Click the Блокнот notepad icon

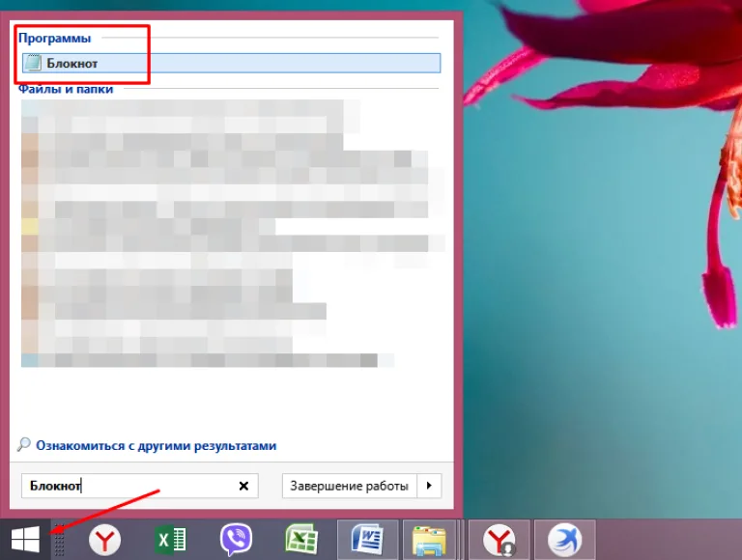[x=33, y=63]
